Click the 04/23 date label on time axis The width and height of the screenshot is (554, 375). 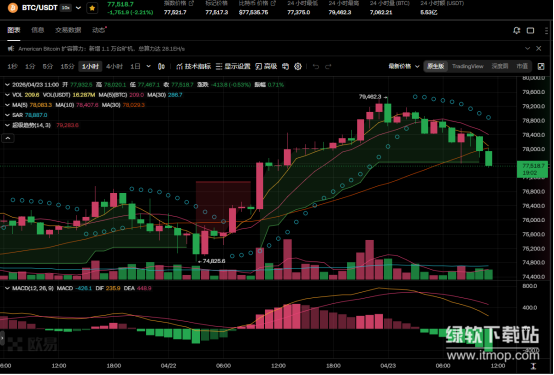388,366
